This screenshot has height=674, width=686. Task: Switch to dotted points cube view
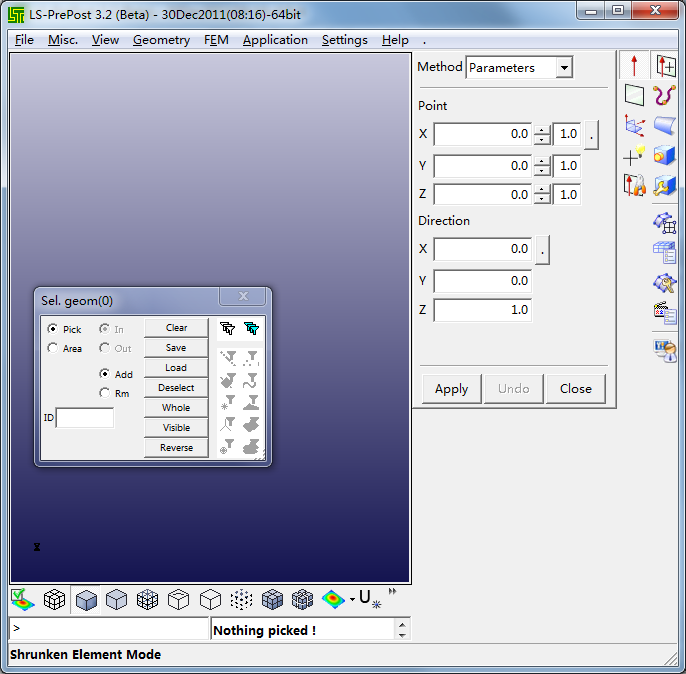click(x=241, y=599)
